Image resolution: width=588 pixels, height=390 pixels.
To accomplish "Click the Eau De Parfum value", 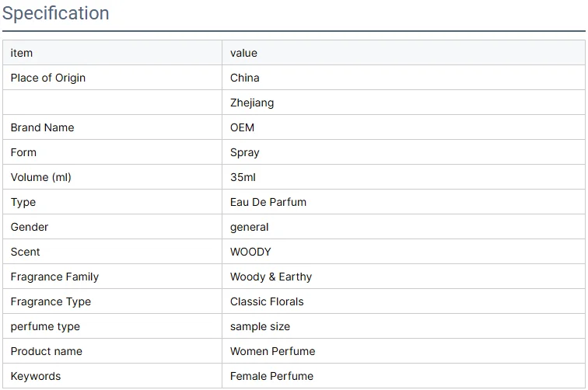I will pyautogui.click(x=268, y=202).
